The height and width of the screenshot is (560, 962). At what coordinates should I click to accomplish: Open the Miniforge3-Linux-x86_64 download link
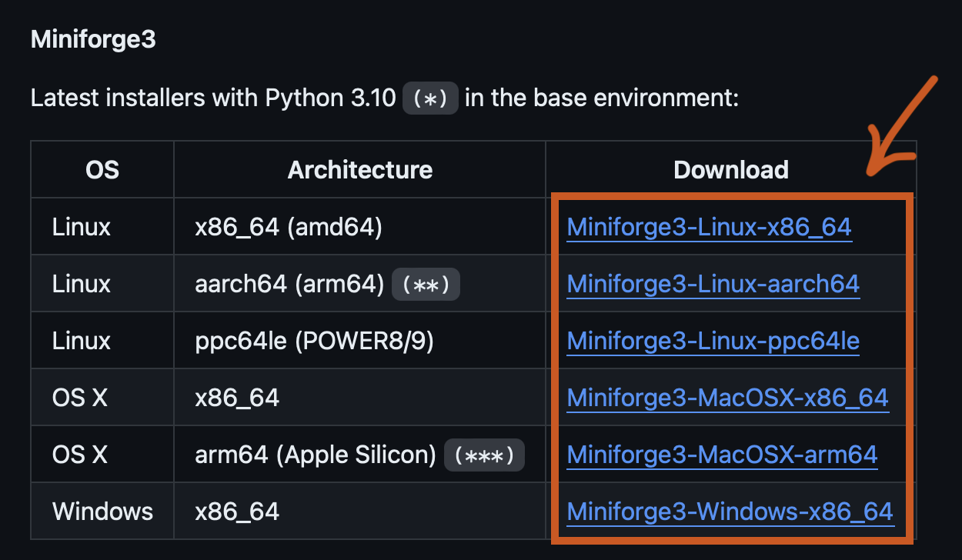pos(709,227)
